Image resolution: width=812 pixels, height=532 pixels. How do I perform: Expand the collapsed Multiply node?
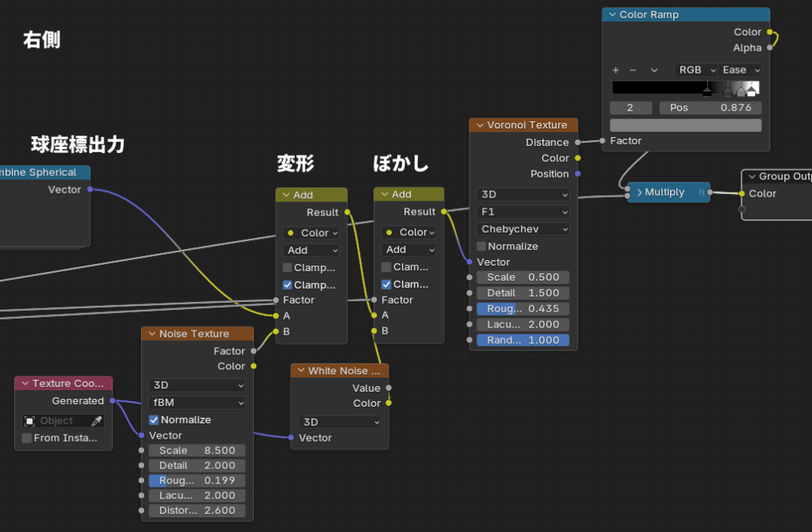(638, 193)
